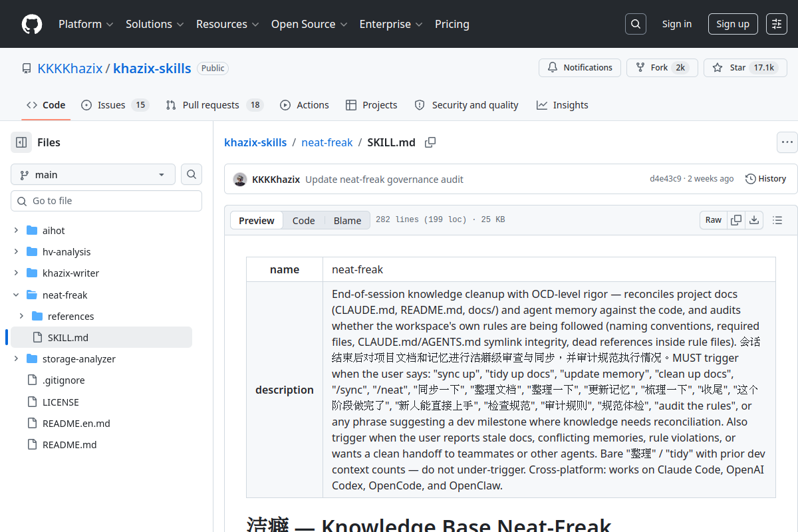Open the Insights tab
This screenshot has width=798, height=532.
pyautogui.click(x=563, y=105)
